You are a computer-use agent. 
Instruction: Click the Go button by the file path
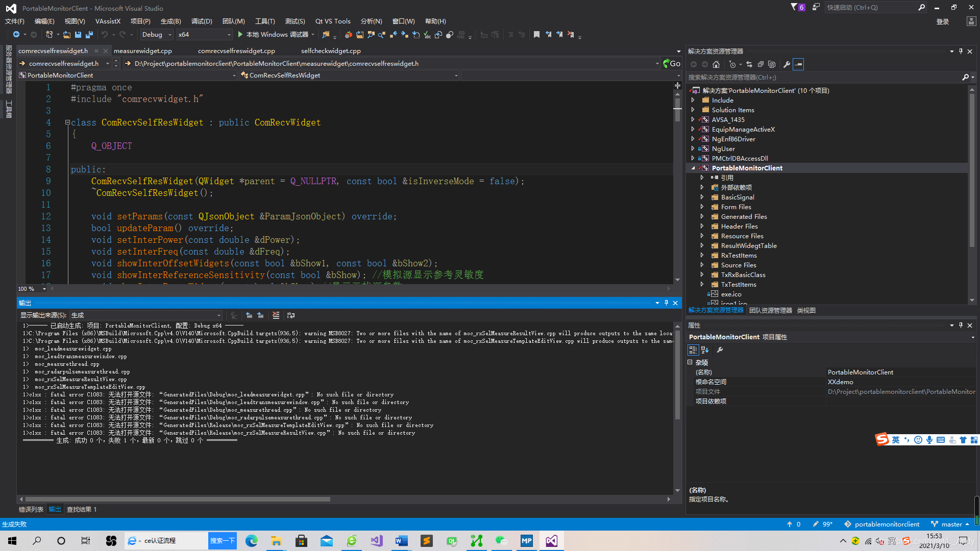(672, 64)
